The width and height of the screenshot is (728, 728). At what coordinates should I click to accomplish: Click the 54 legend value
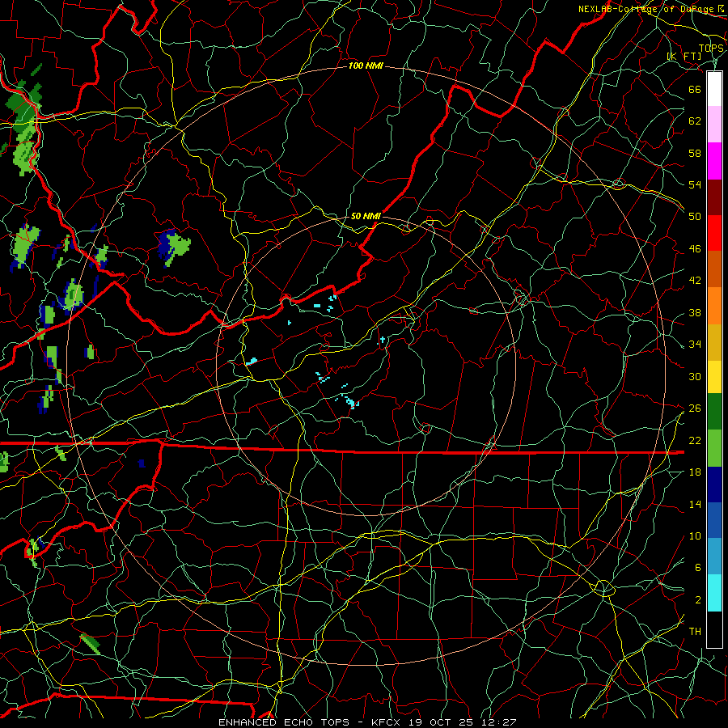695,184
